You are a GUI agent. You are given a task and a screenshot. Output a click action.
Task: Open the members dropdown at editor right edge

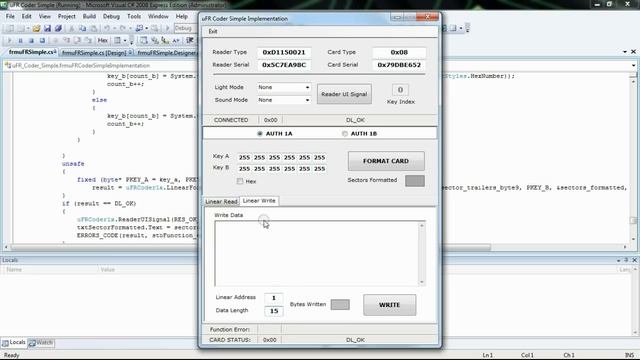point(633,65)
